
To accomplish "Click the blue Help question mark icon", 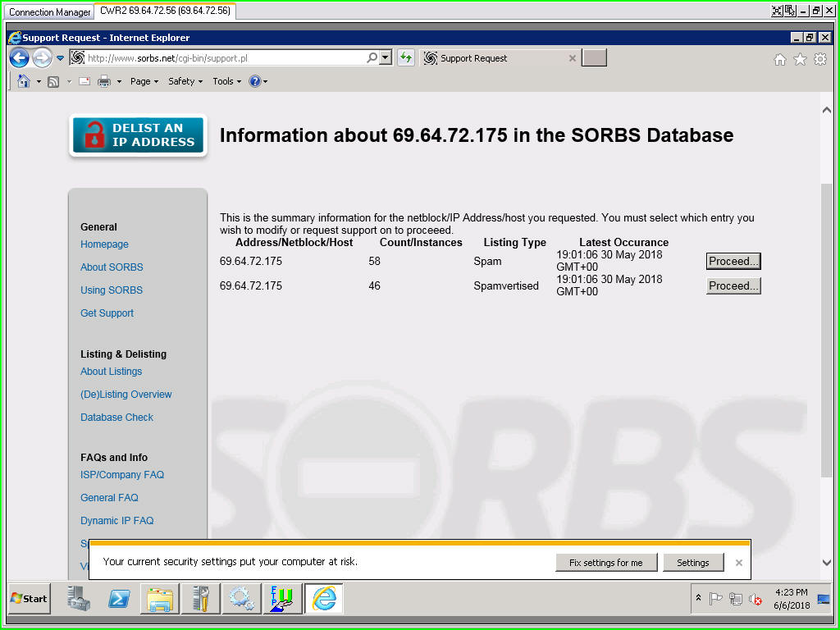I will point(255,81).
